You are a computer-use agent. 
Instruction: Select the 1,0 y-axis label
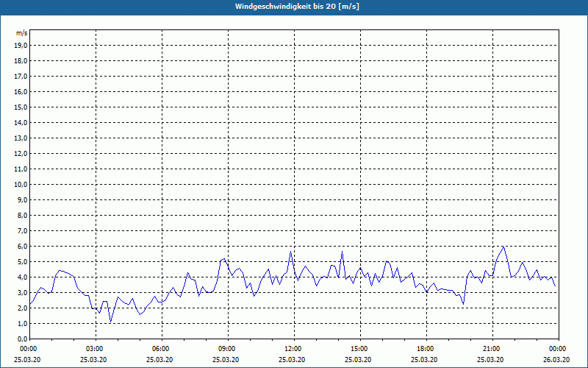click(x=23, y=323)
